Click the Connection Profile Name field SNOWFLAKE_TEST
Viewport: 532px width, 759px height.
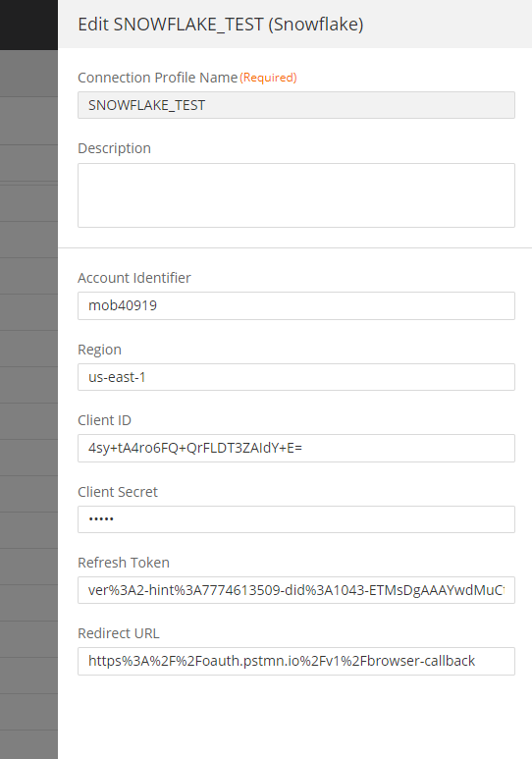click(x=296, y=105)
